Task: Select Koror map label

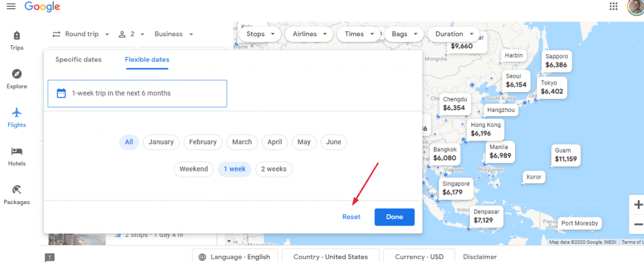Action: coord(534,177)
